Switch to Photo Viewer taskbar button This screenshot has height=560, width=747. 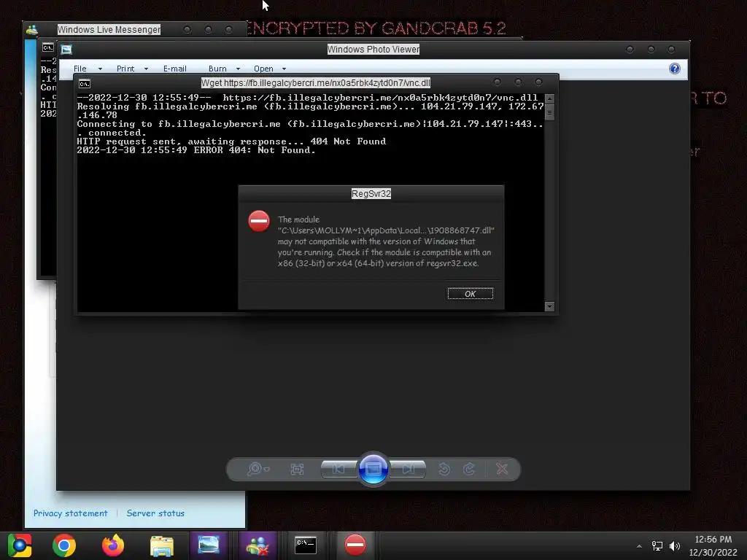(209, 545)
